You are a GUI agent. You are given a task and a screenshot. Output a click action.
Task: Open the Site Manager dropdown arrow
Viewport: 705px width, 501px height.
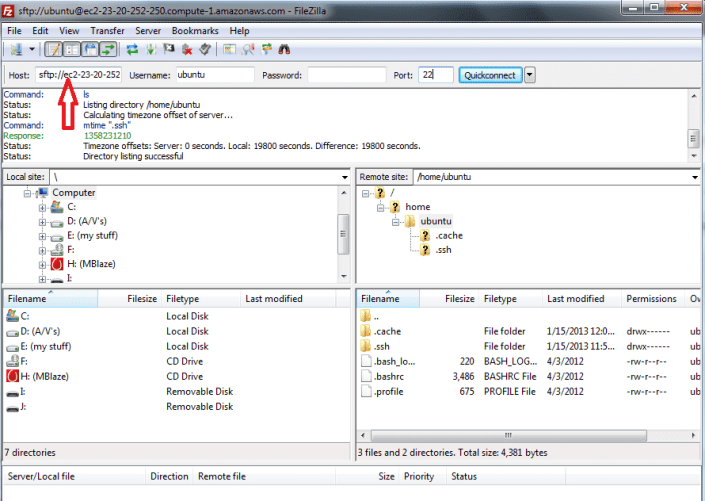coord(32,49)
